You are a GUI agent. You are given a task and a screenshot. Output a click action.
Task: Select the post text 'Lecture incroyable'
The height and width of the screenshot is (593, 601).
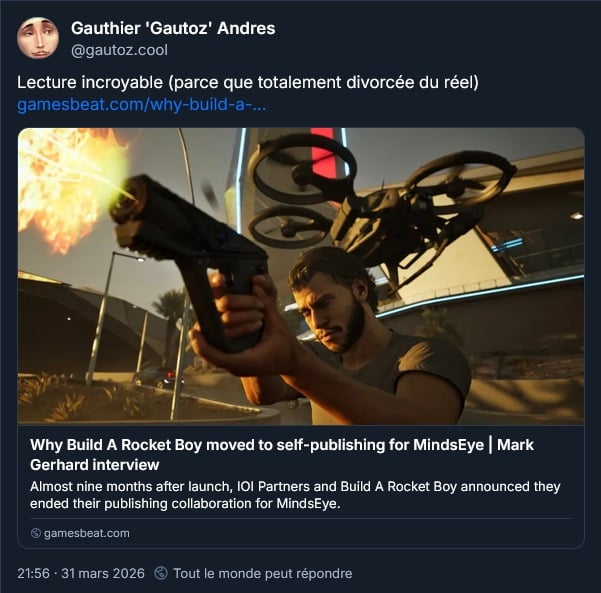pos(90,82)
